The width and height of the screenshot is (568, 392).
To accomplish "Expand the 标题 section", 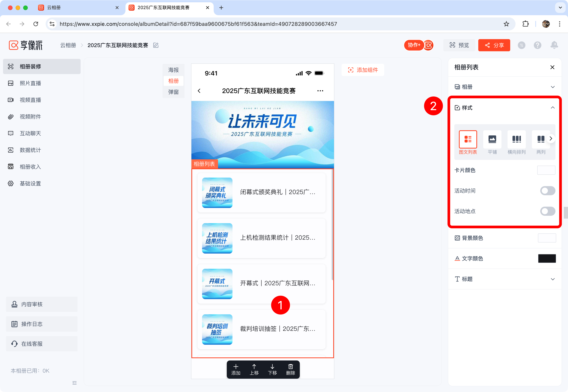I will 553,279.
